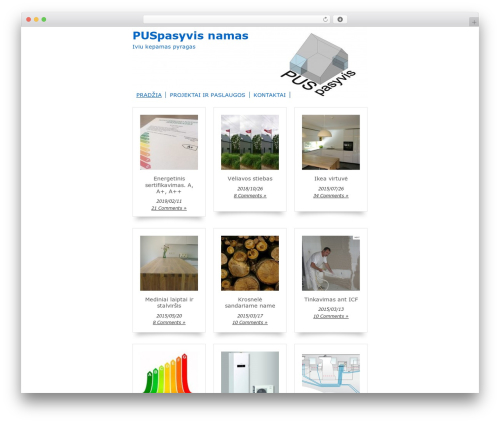The height and width of the screenshot is (423, 500).
Task: Focus the browser address bar field
Action: (237, 19)
